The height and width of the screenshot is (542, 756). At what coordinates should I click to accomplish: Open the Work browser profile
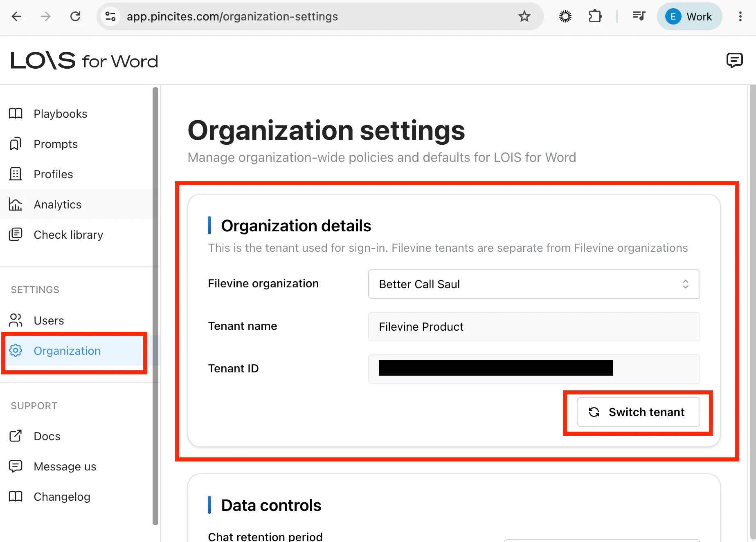tap(689, 16)
